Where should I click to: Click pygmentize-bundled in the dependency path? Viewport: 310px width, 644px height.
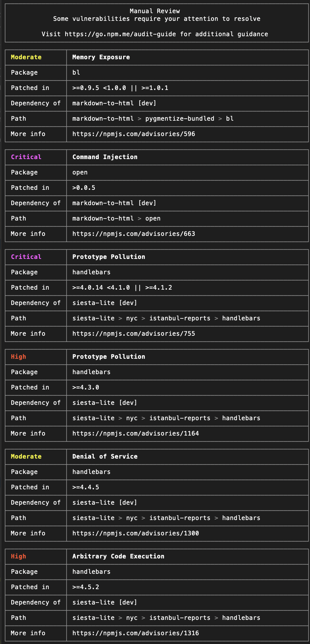click(x=180, y=118)
